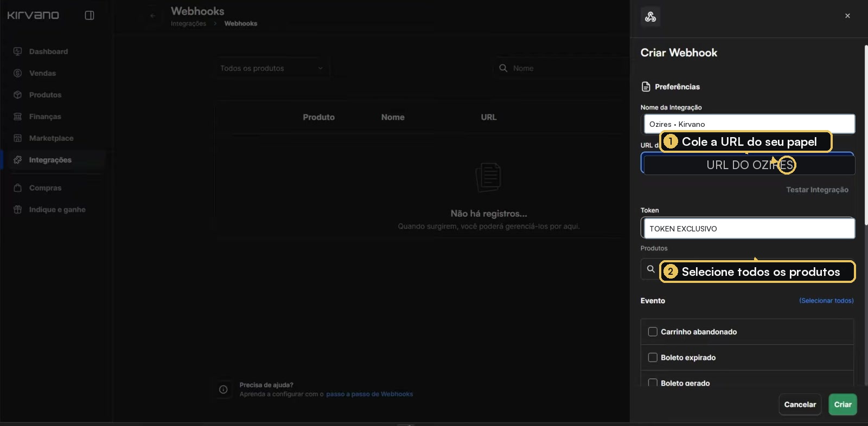Click the search magnifier icon near Nome

pos(503,68)
